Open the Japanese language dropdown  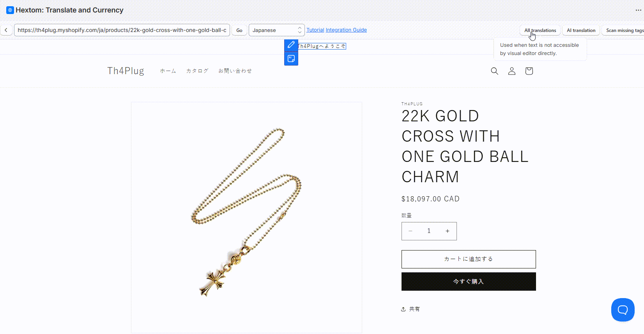pyautogui.click(x=276, y=30)
